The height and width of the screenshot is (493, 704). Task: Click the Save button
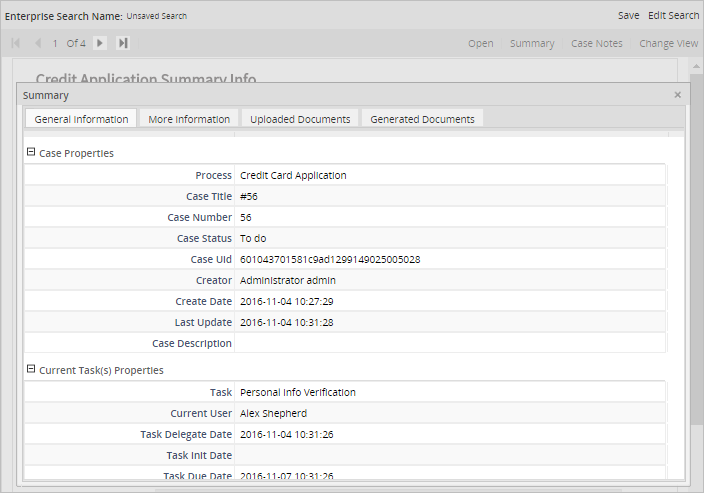[x=628, y=16]
